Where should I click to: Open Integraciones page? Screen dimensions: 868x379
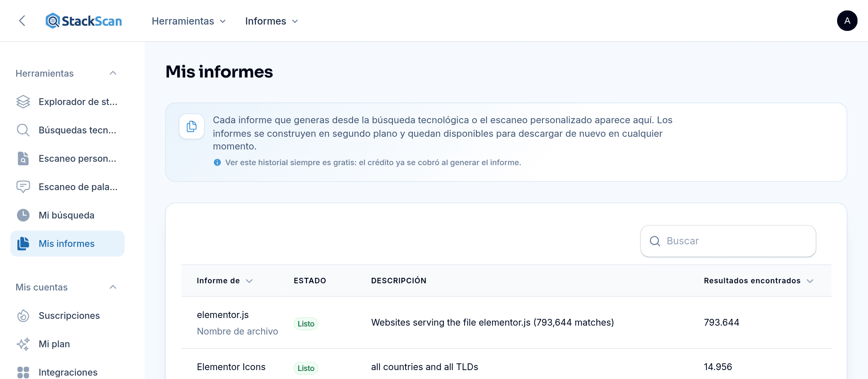(67, 372)
